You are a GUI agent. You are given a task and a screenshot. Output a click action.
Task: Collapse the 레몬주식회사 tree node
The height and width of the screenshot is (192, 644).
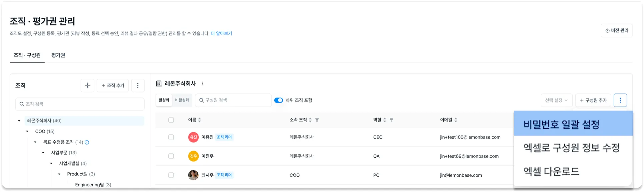pos(19,121)
